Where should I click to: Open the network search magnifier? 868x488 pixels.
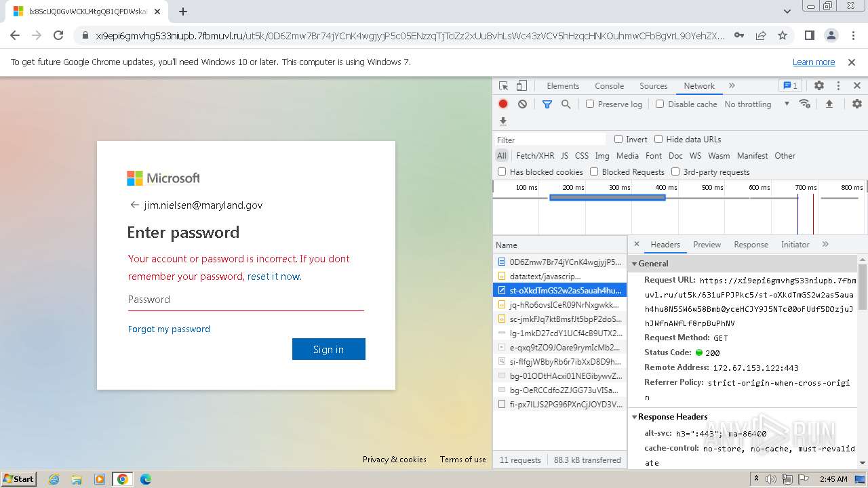pos(566,104)
